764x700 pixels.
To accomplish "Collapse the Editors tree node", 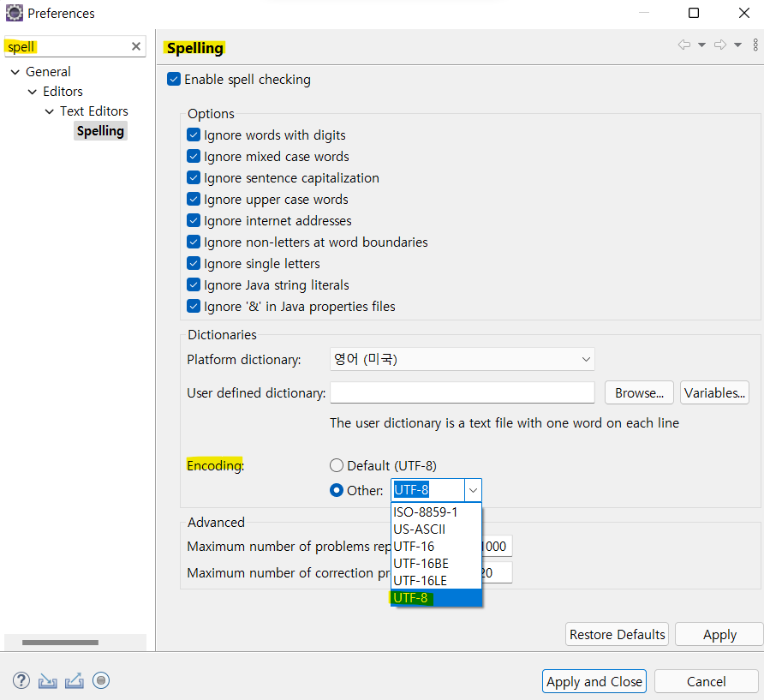I will click(33, 92).
